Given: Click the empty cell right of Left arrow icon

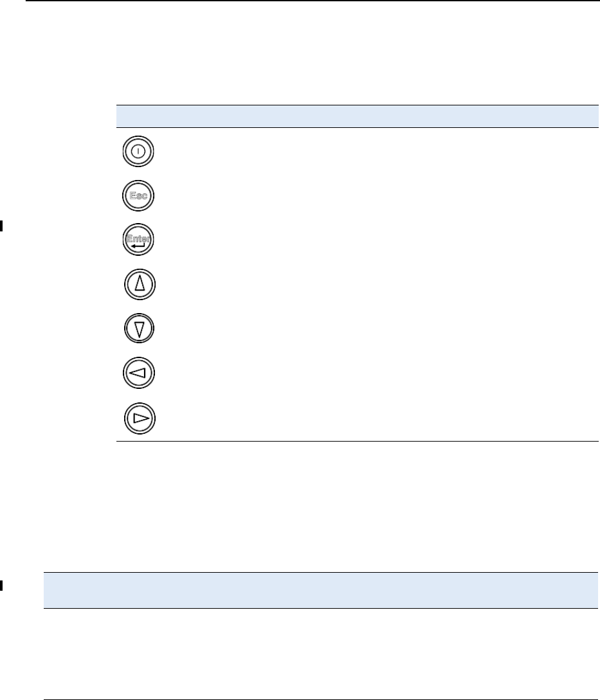Looking at the screenshot, I should [373, 372].
